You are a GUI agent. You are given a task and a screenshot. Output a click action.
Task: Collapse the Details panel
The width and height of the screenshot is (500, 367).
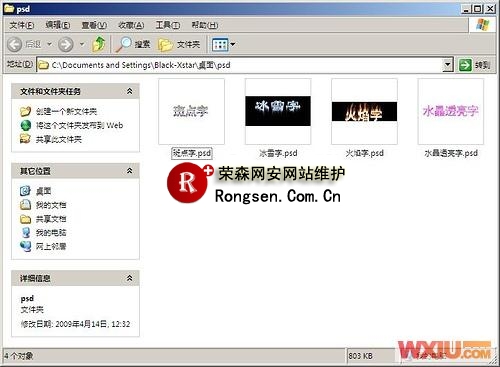(x=129, y=278)
